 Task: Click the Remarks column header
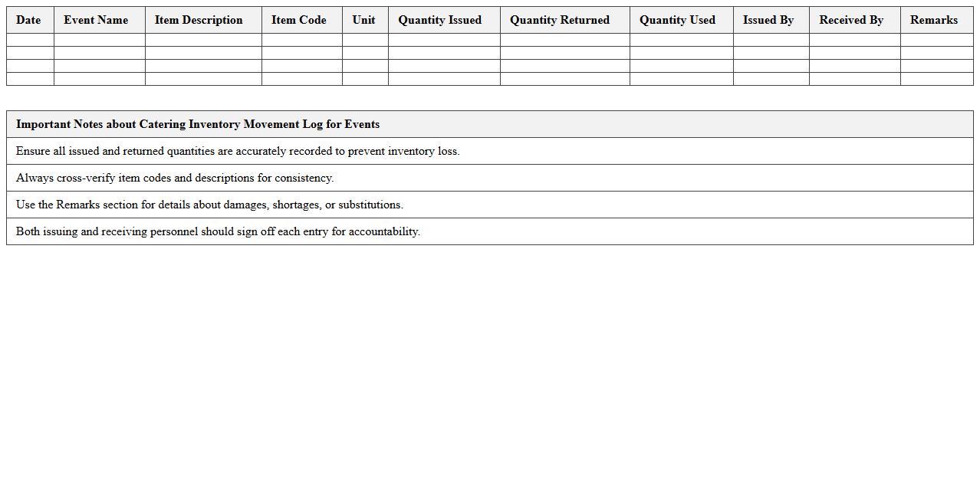pos(934,20)
